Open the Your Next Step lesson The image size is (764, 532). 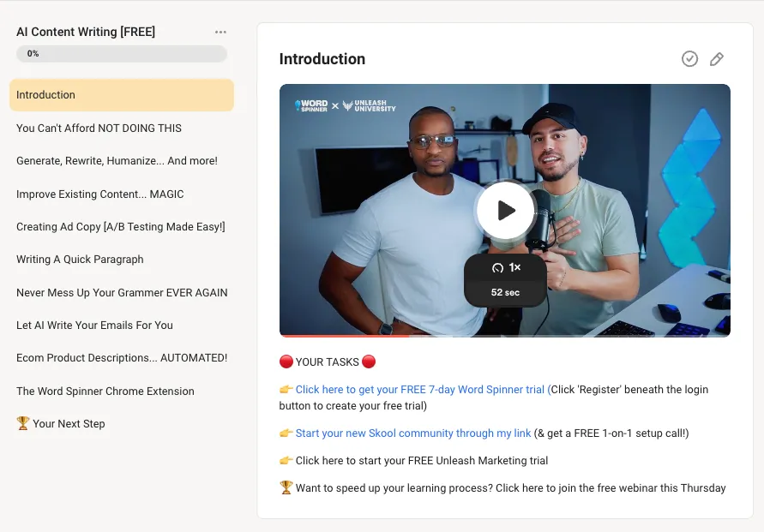point(60,423)
